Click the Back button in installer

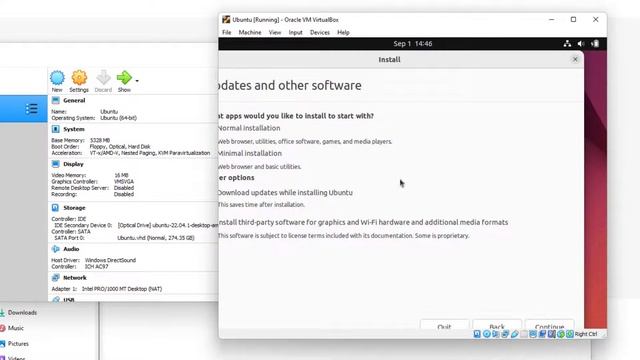[x=497, y=325]
